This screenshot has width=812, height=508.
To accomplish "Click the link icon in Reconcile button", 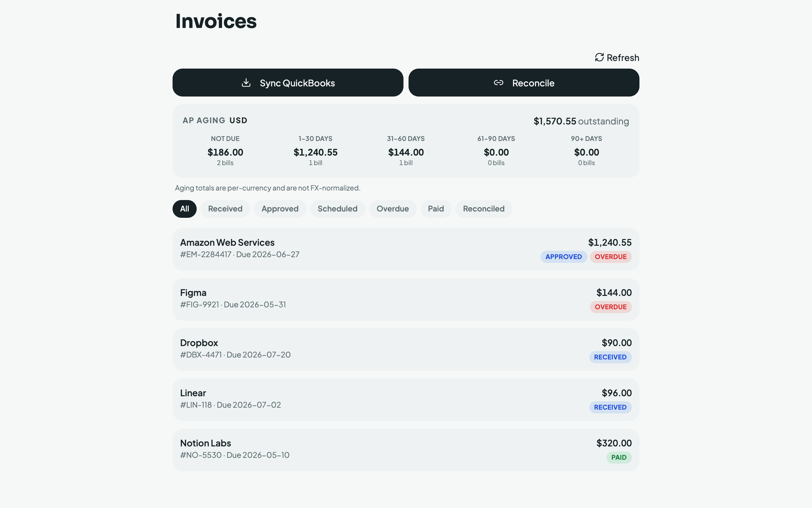I will click(x=499, y=83).
